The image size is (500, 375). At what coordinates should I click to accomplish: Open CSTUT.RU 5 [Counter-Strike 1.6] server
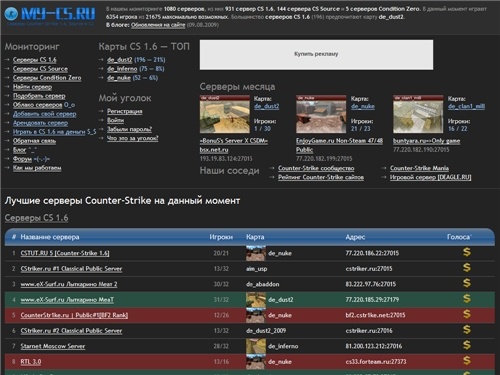pos(65,253)
